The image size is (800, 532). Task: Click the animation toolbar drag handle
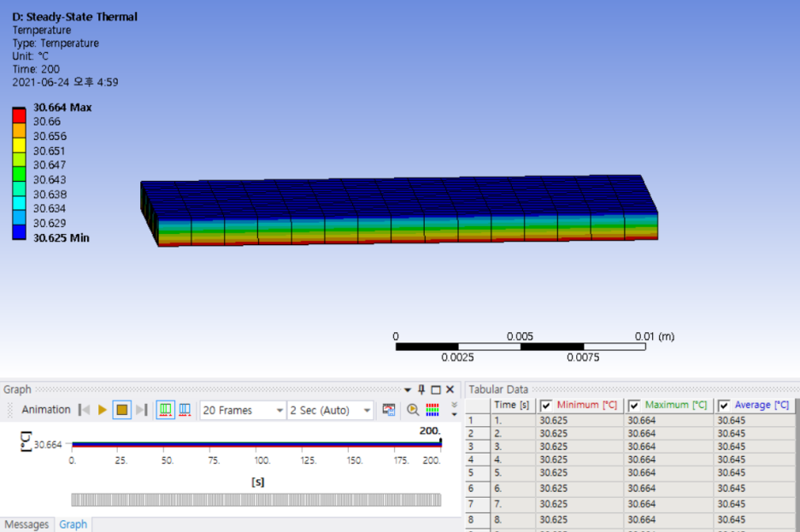point(9,410)
